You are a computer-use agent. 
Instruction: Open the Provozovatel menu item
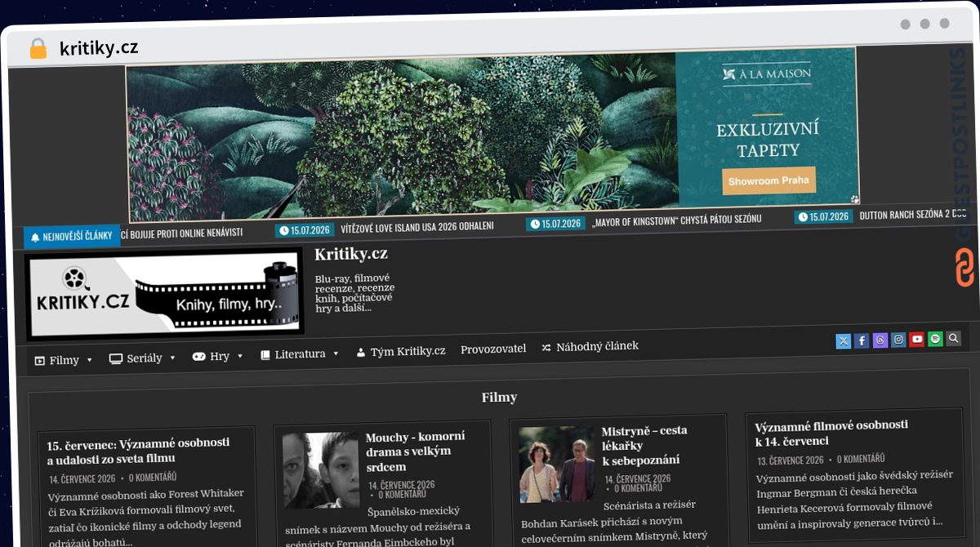coord(493,349)
